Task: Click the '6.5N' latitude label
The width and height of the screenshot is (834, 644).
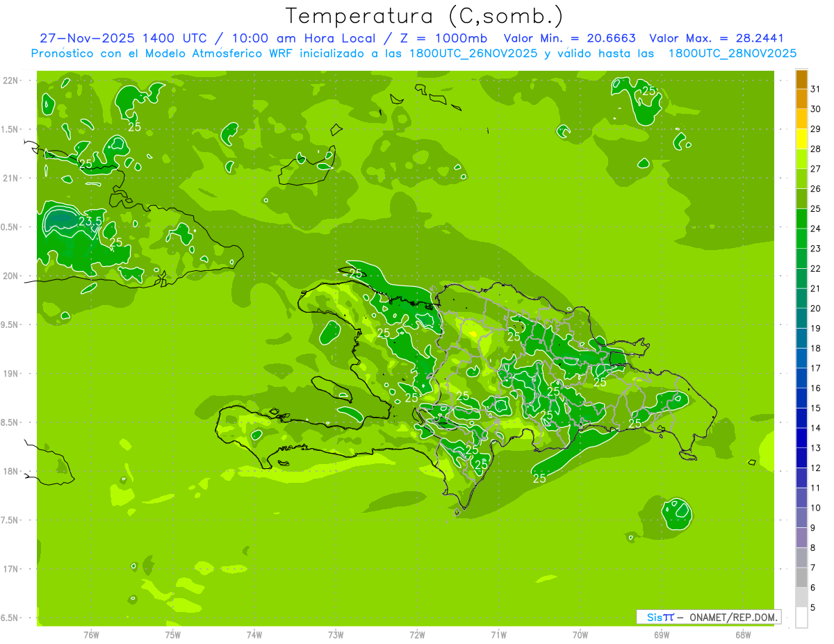Action: tap(10, 618)
